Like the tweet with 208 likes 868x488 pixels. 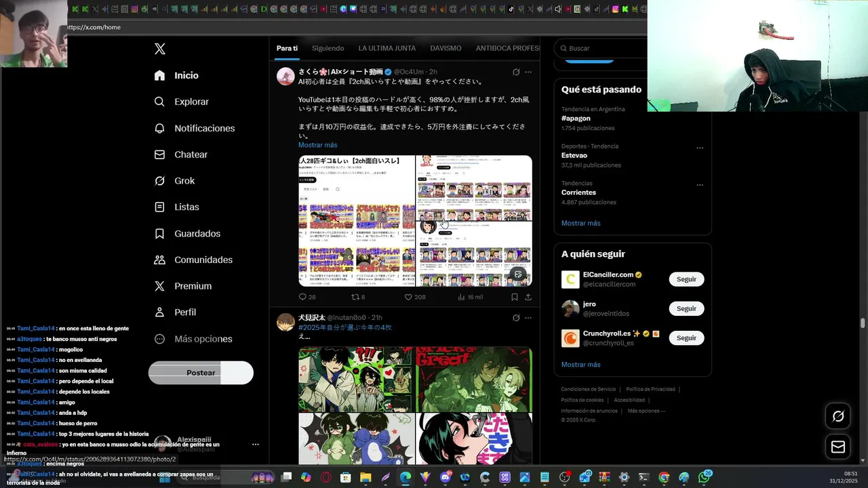pos(414,297)
